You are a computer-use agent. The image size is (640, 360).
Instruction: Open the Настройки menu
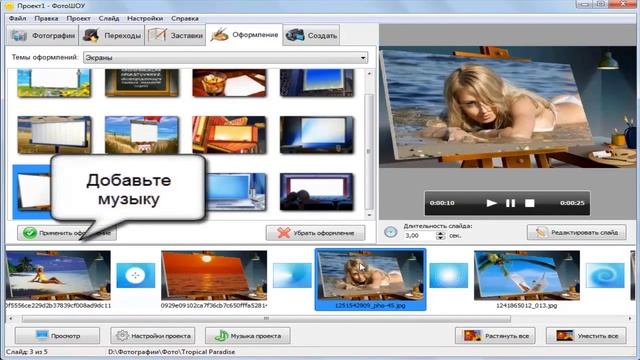click(145, 18)
